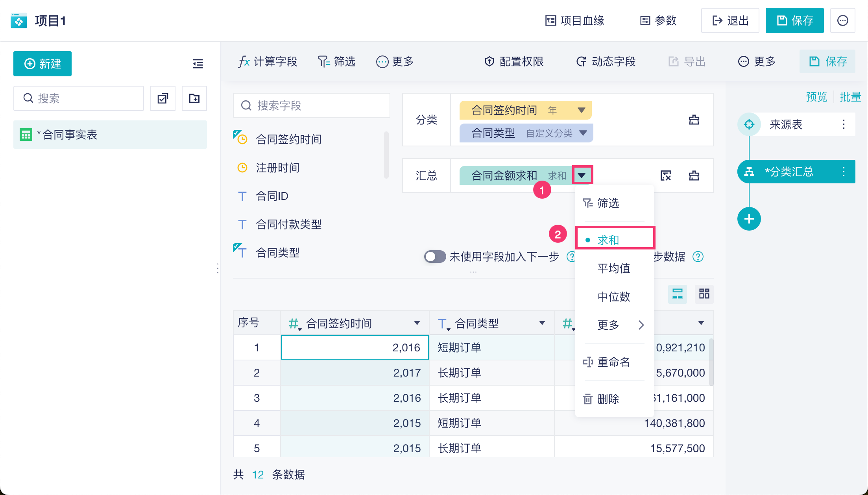This screenshot has height=495, width=868.
Task: Select 求和 aggregation option
Action: point(608,240)
